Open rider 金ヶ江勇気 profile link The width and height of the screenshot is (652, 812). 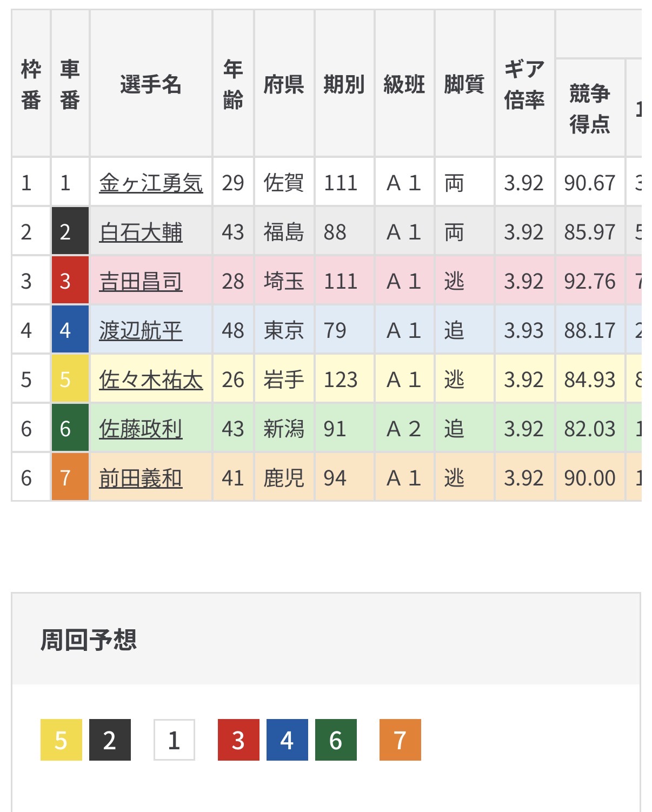151,183
